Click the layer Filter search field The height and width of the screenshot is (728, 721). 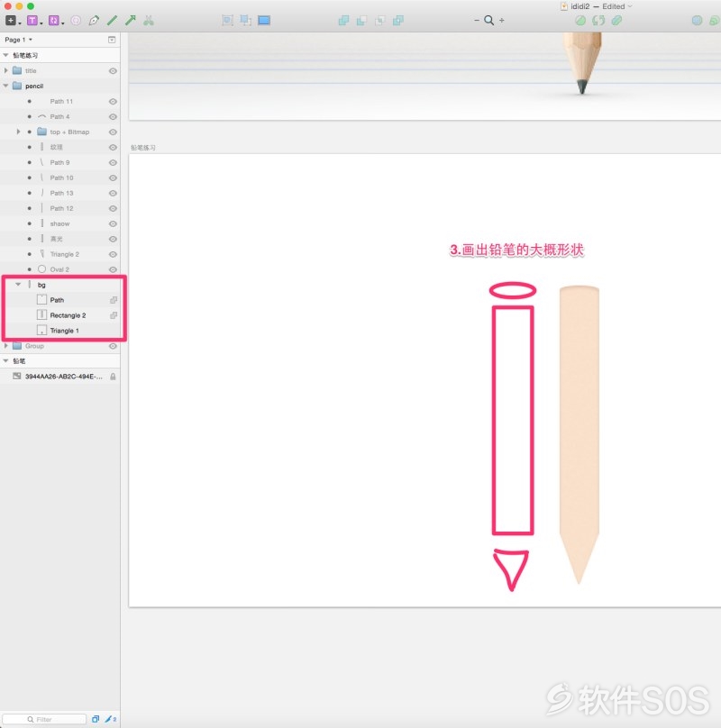44,719
